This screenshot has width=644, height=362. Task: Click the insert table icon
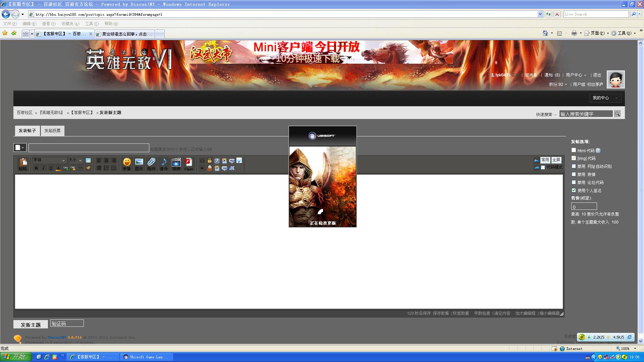pos(88,161)
